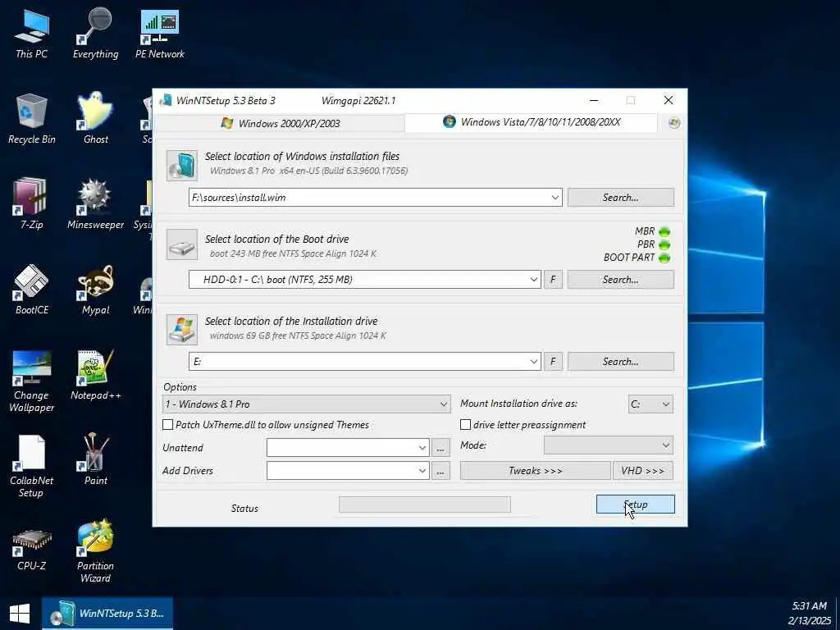This screenshot has width=840, height=630.
Task: Open This PC desktop icon
Action: (32, 34)
